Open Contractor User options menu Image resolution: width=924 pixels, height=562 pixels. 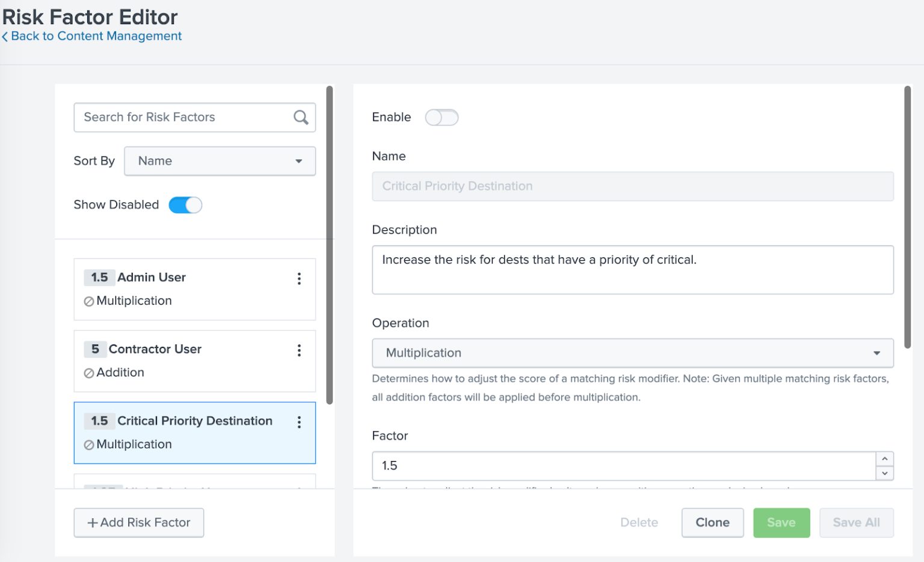coord(299,350)
